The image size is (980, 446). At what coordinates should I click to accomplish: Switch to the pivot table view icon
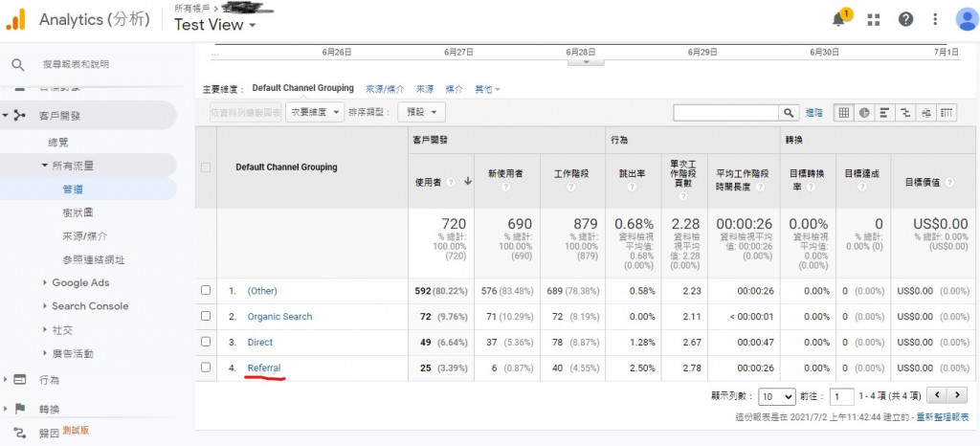[947, 113]
